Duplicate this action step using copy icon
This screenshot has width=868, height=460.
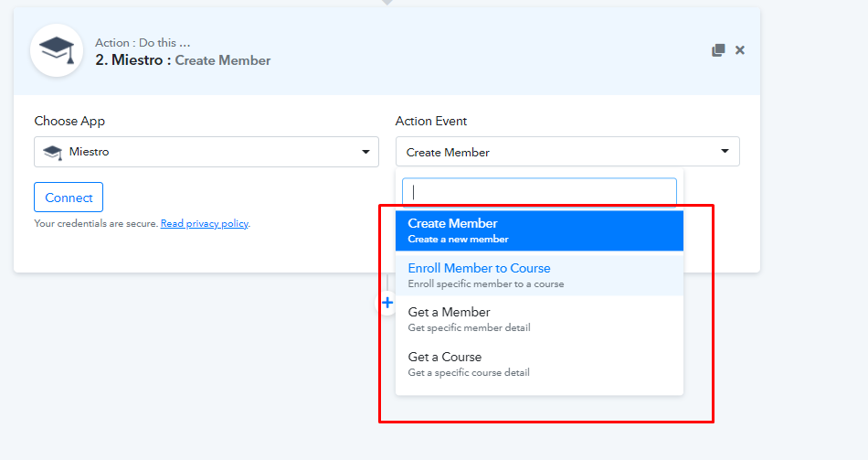click(718, 50)
